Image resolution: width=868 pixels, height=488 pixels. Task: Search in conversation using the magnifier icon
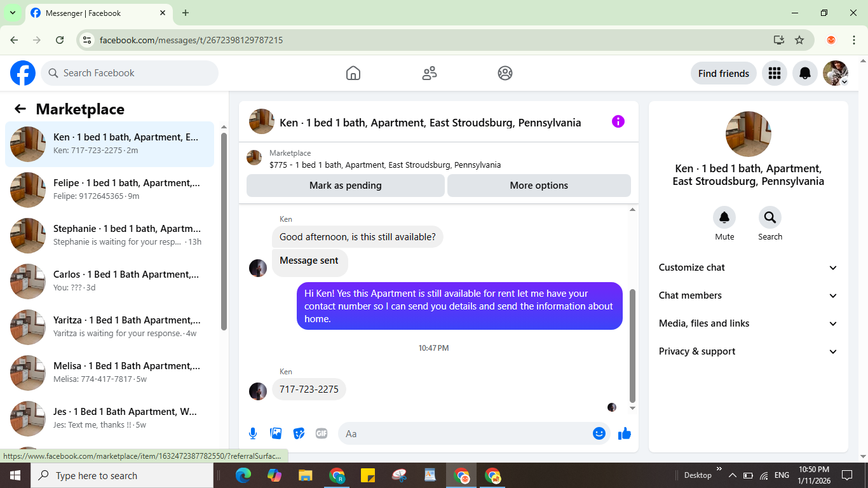click(x=770, y=218)
